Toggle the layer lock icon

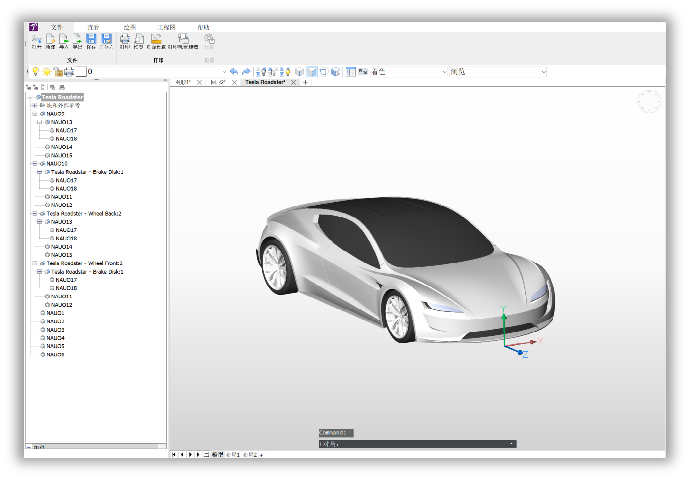click(x=58, y=71)
